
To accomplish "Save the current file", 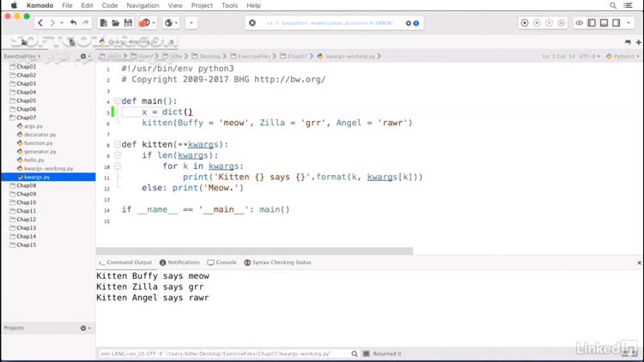I will click(x=128, y=23).
